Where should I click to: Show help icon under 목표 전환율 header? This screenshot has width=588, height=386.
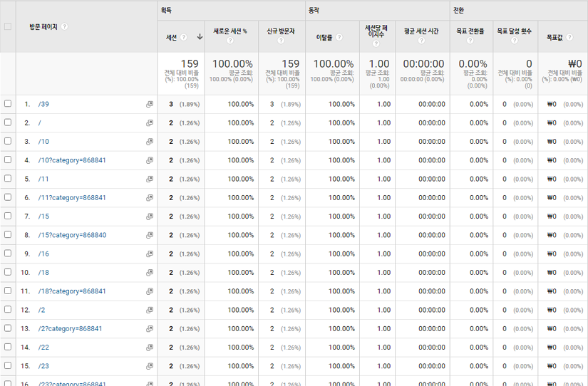470,40
